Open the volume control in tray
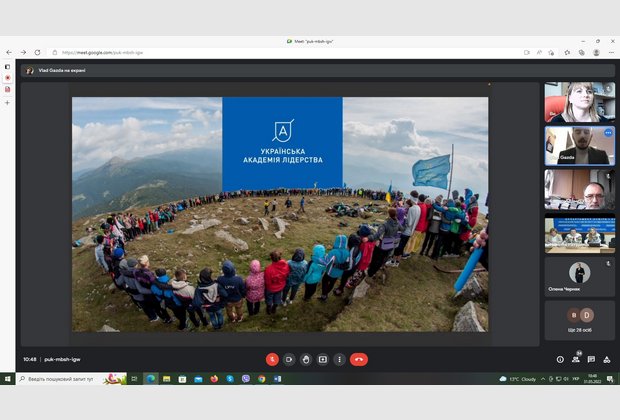This screenshot has width=620, height=420. (x=566, y=379)
